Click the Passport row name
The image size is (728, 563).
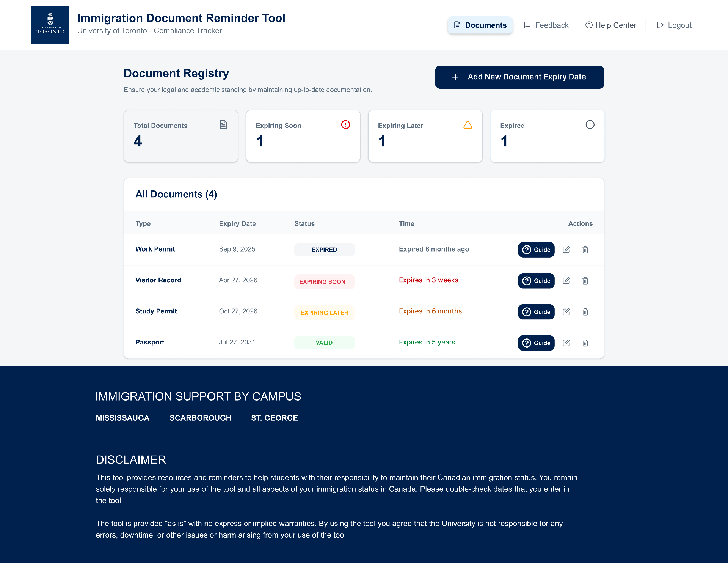150,342
